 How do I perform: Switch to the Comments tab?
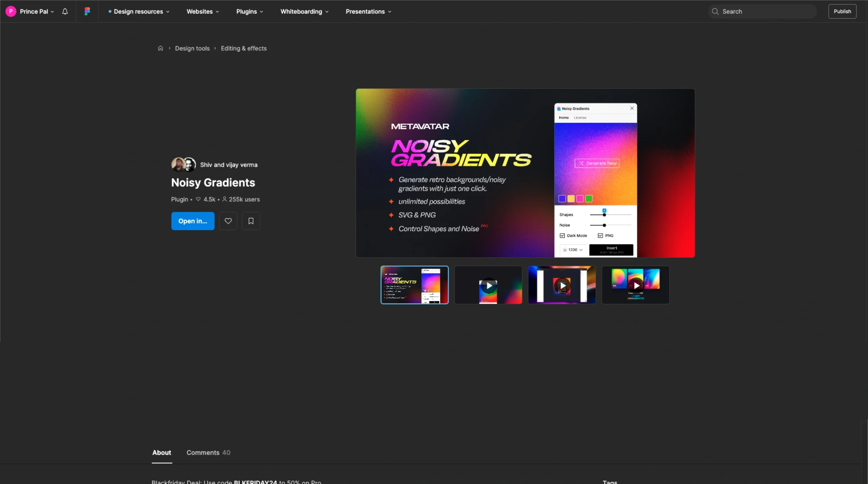click(208, 452)
